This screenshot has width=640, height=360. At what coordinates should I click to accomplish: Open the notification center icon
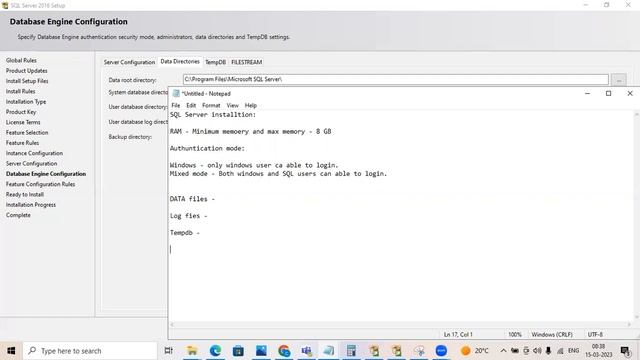(625, 351)
